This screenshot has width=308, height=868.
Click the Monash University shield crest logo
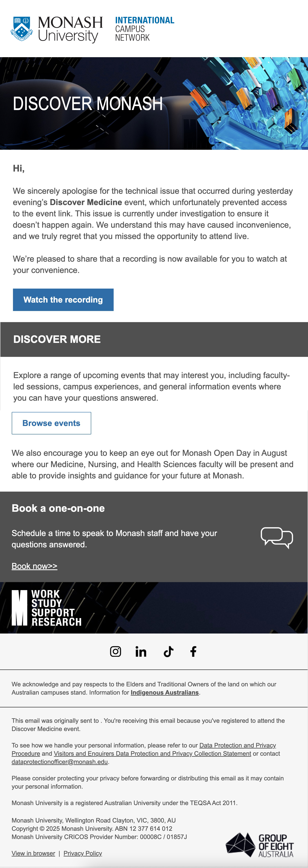pos(22,29)
